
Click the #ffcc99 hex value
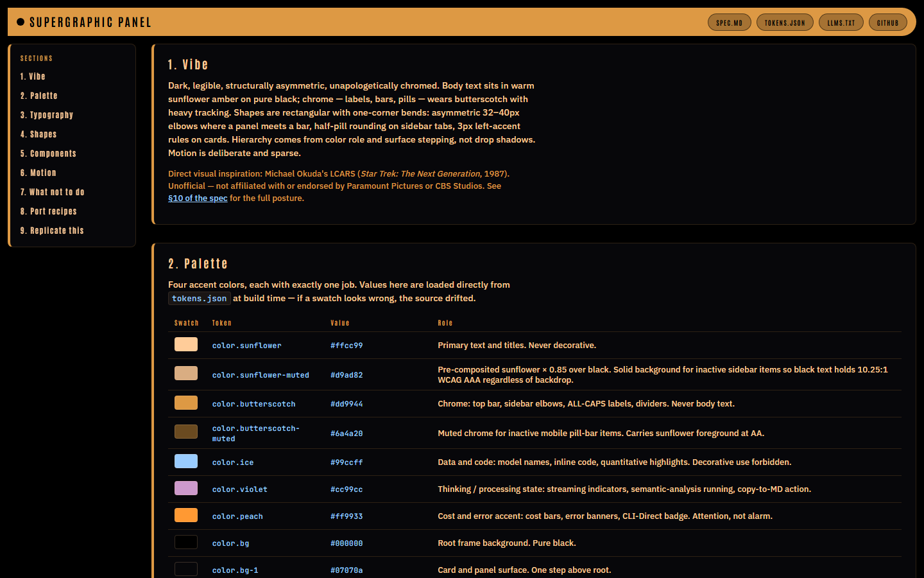(x=346, y=346)
